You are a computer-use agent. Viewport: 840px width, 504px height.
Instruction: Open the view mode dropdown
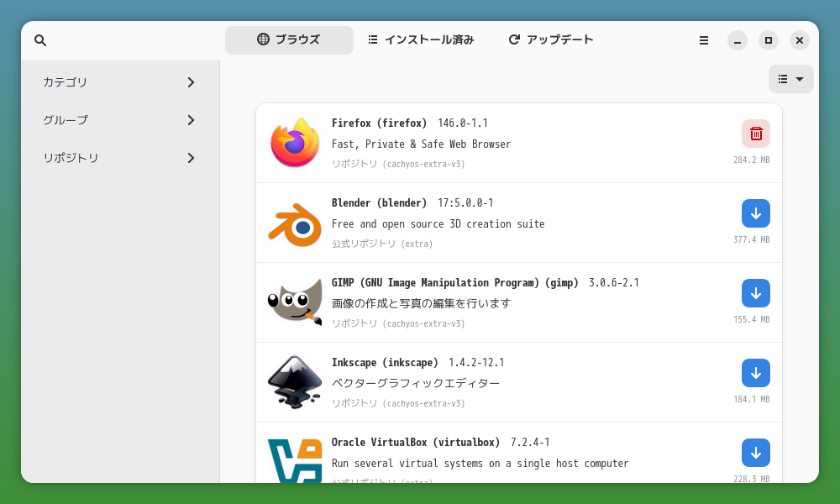coord(790,78)
